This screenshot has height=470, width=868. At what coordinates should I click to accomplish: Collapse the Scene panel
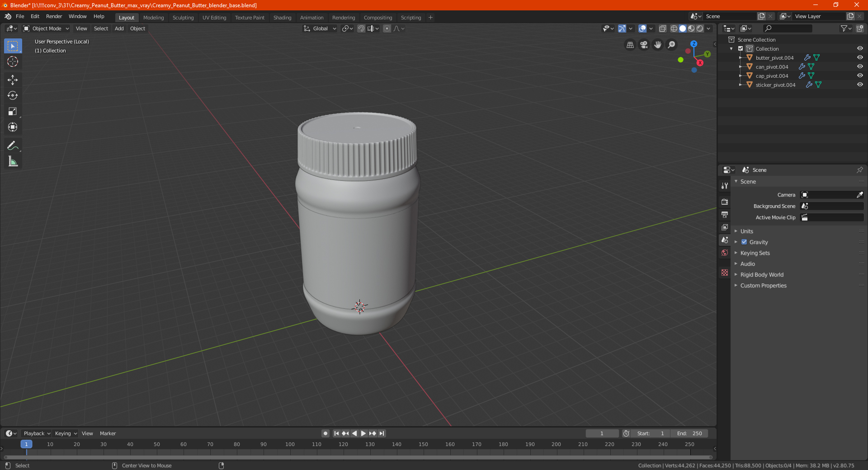[x=748, y=181]
